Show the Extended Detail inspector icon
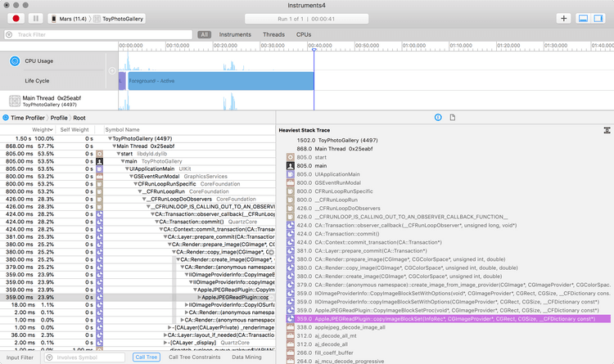Viewport: 614px width, 364px height. point(438,118)
